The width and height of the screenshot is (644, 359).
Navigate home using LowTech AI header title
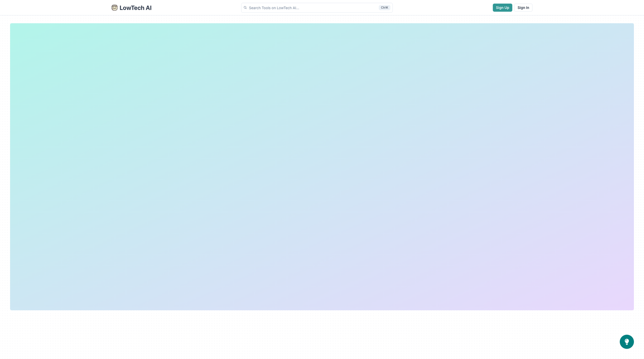135,8
